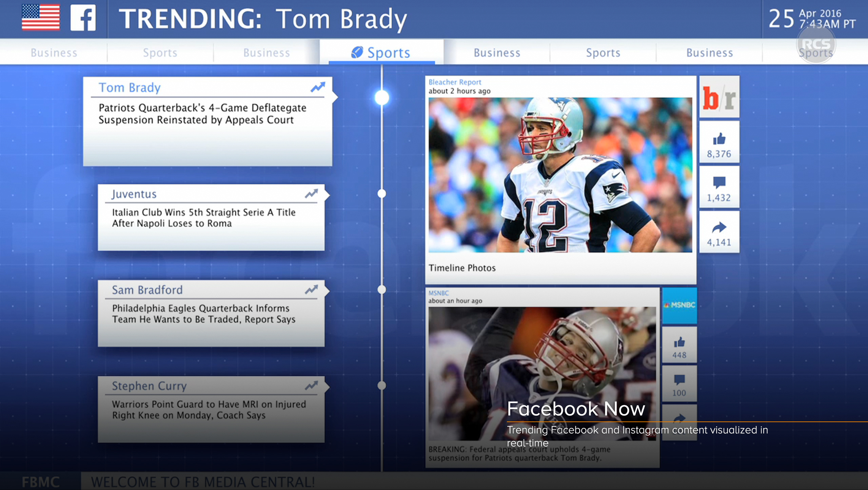Viewport: 868px width, 490px height.
Task: Click the Deflategate suspension headline text
Action: pos(202,114)
